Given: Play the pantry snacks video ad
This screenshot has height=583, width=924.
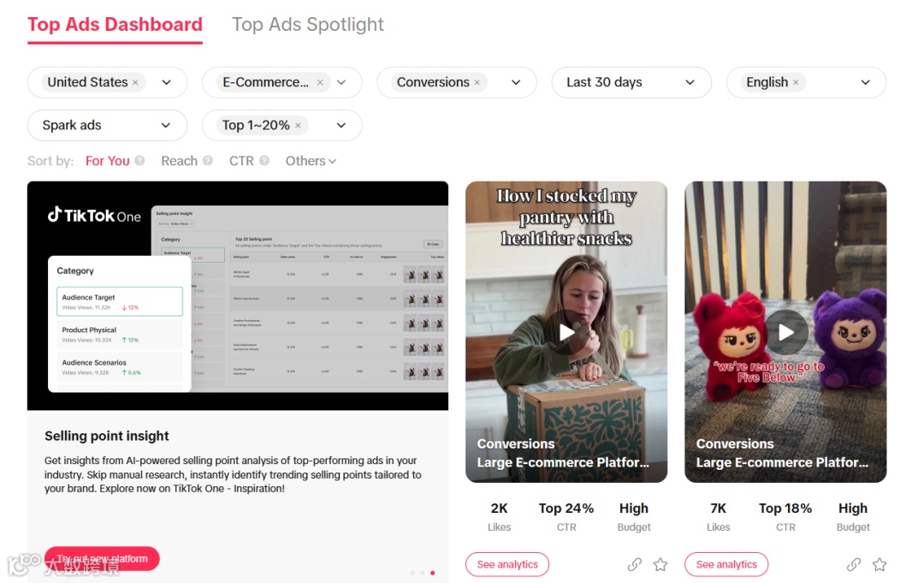Looking at the screenshot, I should pos(566,332).
